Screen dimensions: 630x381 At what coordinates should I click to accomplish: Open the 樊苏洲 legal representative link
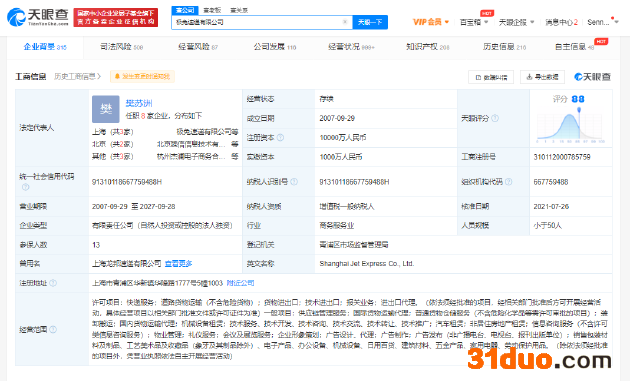[139, 103]
